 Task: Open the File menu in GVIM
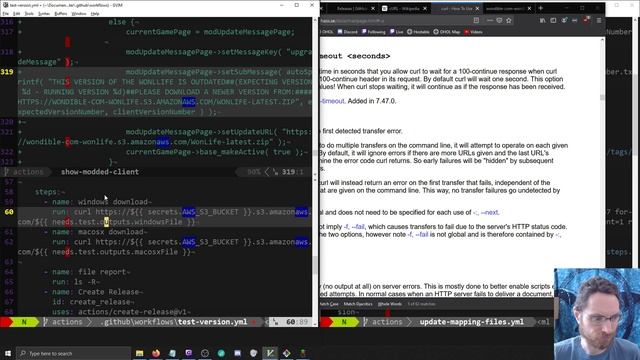coord(5,13)
